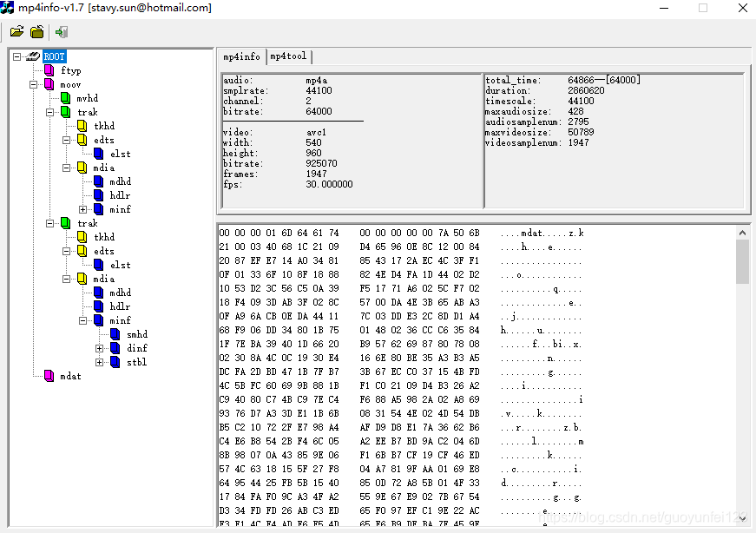Image resolution: width=756 pixels, height=533 pixels.
Task: Click the audio codec value mp4a
Action: 316,80
